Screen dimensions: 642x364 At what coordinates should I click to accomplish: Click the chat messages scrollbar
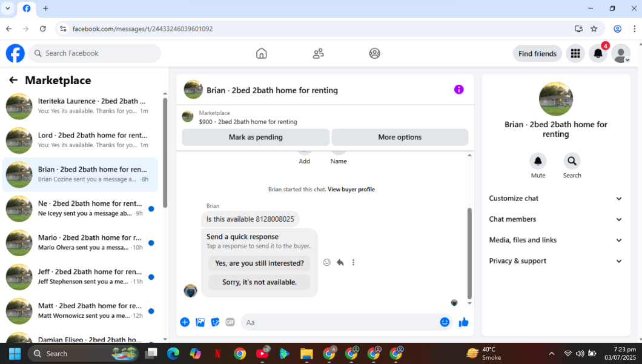click(469, 254)
